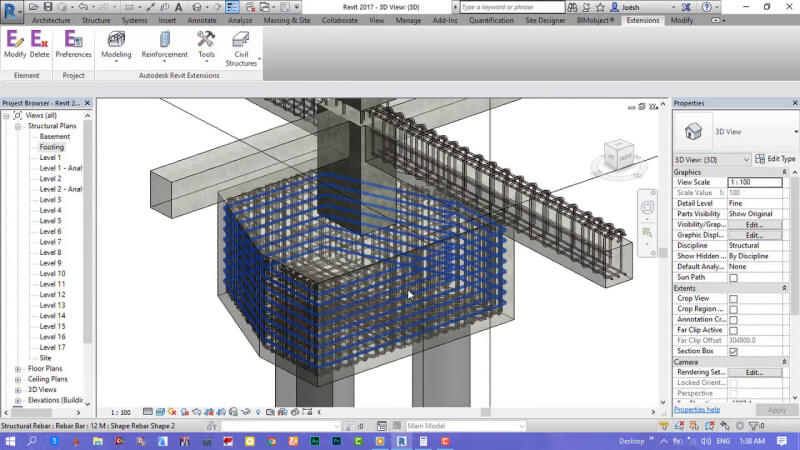Expand the Floor Plans node
The width and height of the screenshot is (800, 450).
click(18, 369)
